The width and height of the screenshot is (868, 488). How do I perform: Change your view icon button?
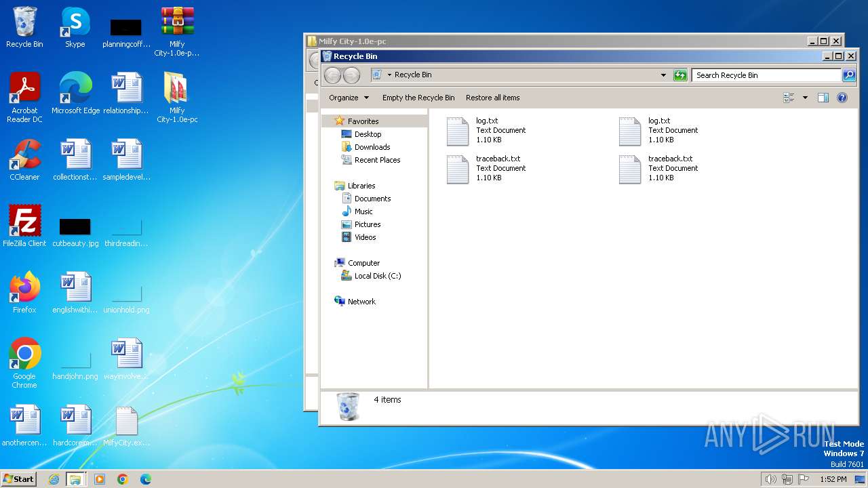tap(789, 98)
